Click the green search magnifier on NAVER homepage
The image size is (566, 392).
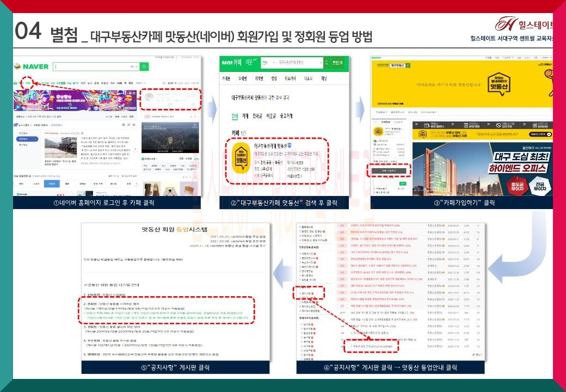click(x=144, y=67)
